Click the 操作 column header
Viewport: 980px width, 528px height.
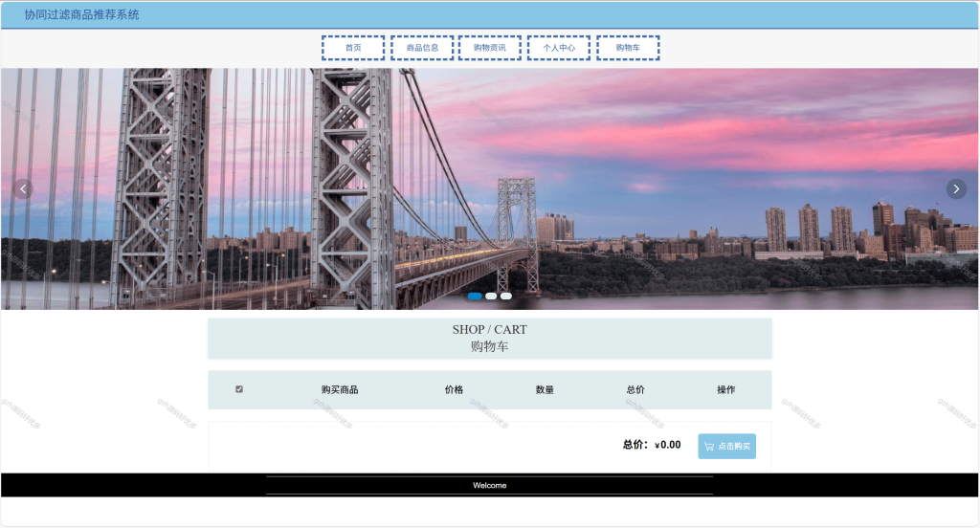(726, 390)
